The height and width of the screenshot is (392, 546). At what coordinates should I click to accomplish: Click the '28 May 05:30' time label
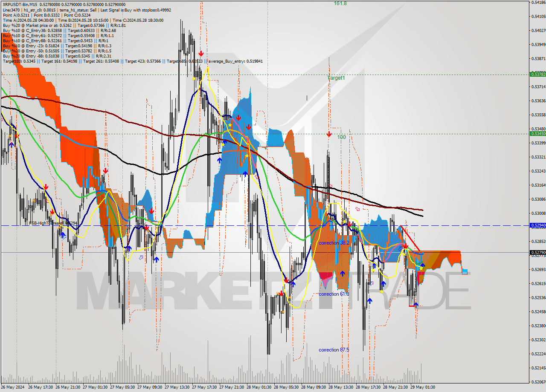[287, 387]
